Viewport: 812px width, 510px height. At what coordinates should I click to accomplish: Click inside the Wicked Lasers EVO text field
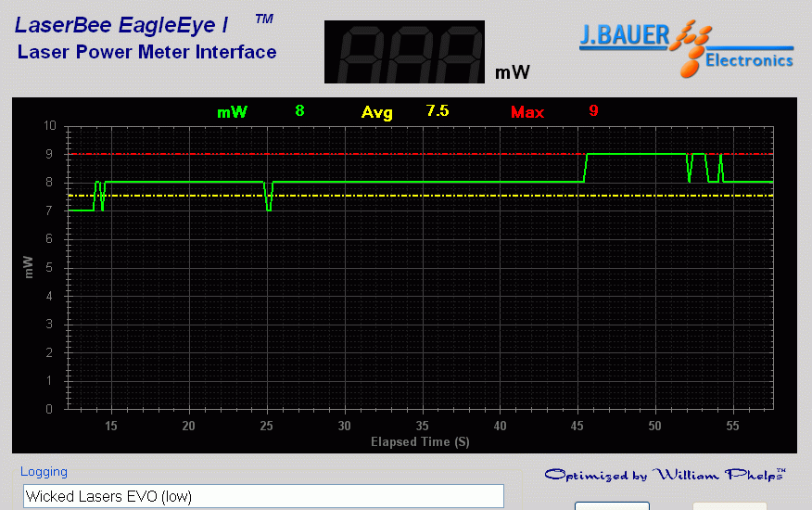point(263,496)
